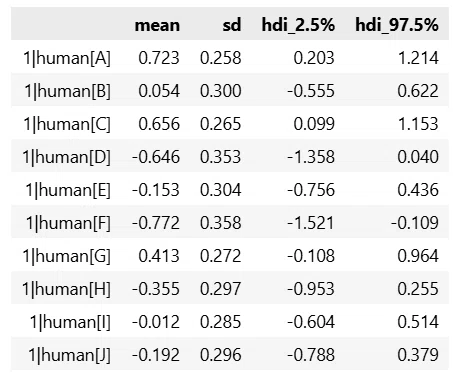Click hdi_97.5% value -0.109 for human[F]
Screen dimensions: 459x375
click(x=415, y=223)
